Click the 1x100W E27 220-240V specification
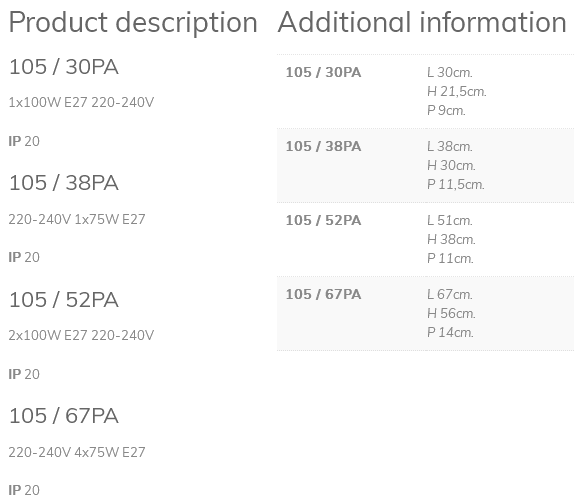This screenshot has height=504, width=574. [81, 102]
